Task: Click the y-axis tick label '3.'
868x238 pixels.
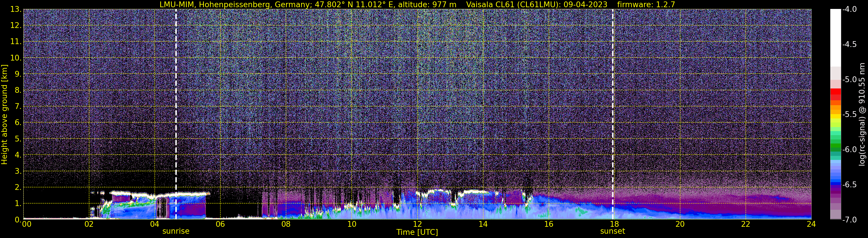Action: [x=18, y=171]
